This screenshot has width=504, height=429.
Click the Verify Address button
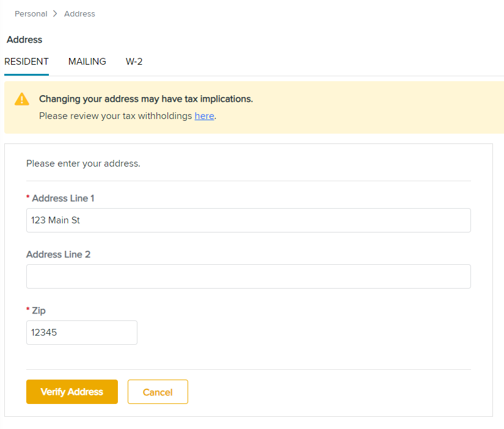coord(71,392)
